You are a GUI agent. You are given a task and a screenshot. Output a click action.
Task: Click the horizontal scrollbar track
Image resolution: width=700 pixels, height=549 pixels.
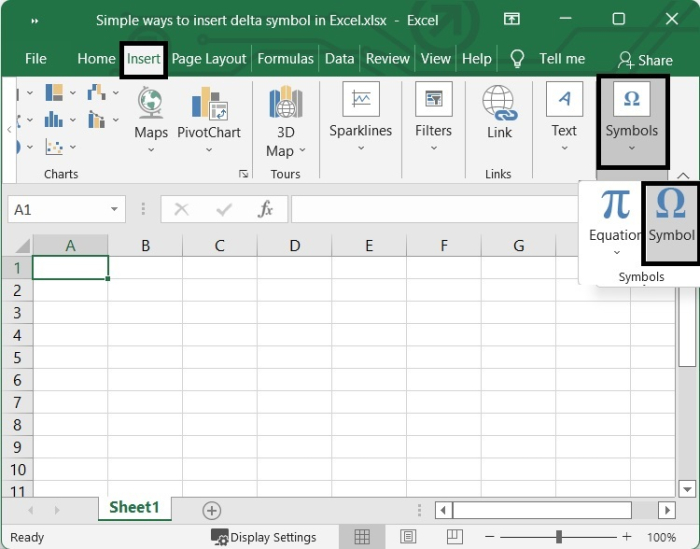[645, 510]
